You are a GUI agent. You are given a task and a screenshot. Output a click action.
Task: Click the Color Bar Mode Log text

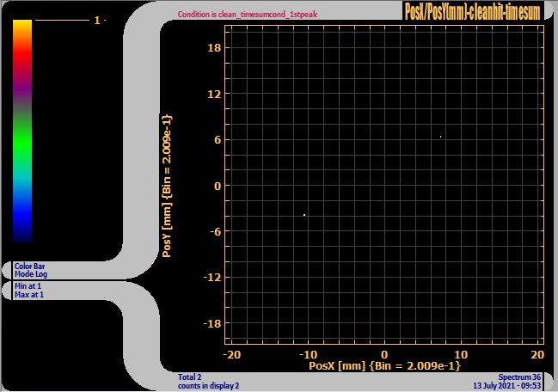29,270
